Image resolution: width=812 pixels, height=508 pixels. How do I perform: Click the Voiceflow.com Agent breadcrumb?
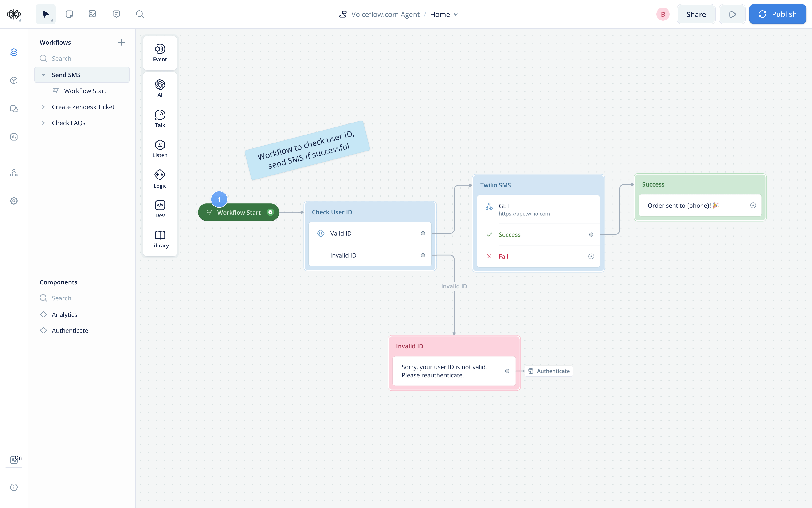tap(385, 14)
